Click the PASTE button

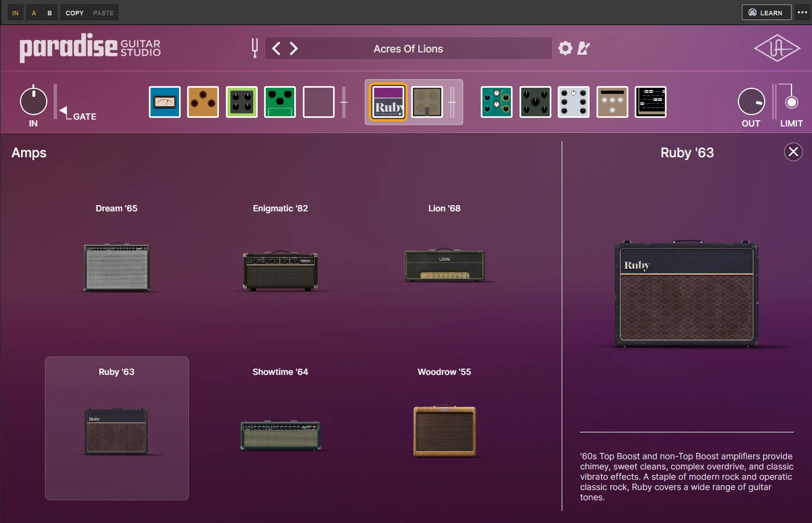103,13
